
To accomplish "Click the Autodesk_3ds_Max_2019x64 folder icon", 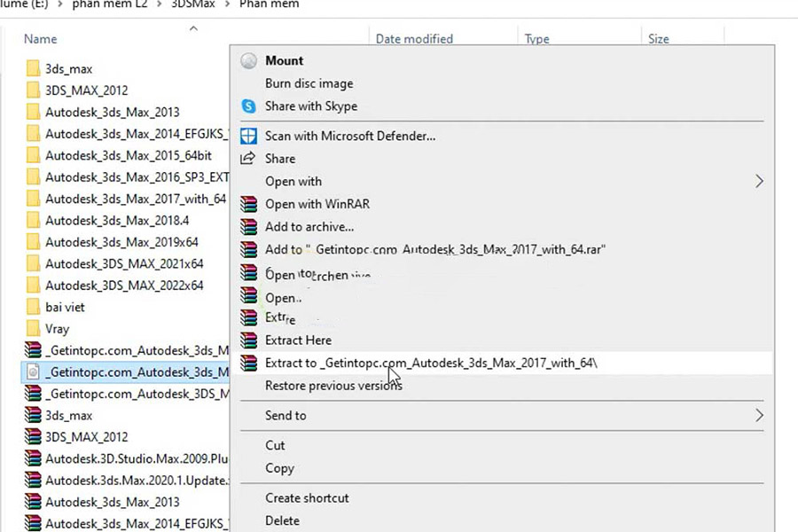I will [x=33, y=242].
